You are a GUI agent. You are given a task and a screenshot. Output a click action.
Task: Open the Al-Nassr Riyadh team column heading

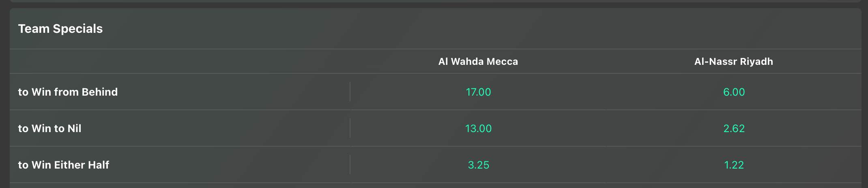(733, 62)
